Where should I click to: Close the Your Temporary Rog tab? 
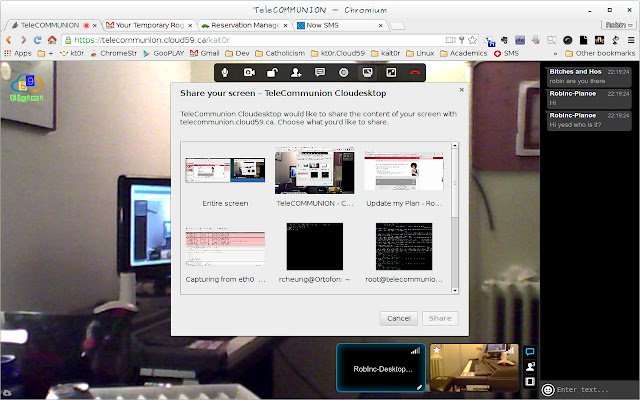(x=190, y=25)
